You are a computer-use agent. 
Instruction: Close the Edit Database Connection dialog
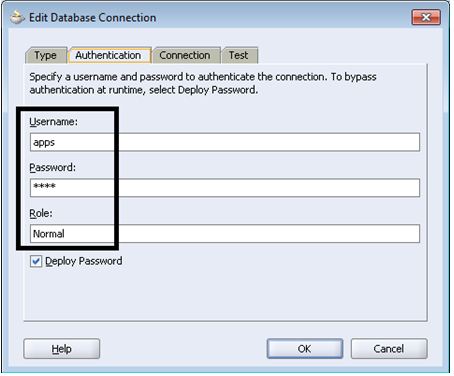point(426,17)
